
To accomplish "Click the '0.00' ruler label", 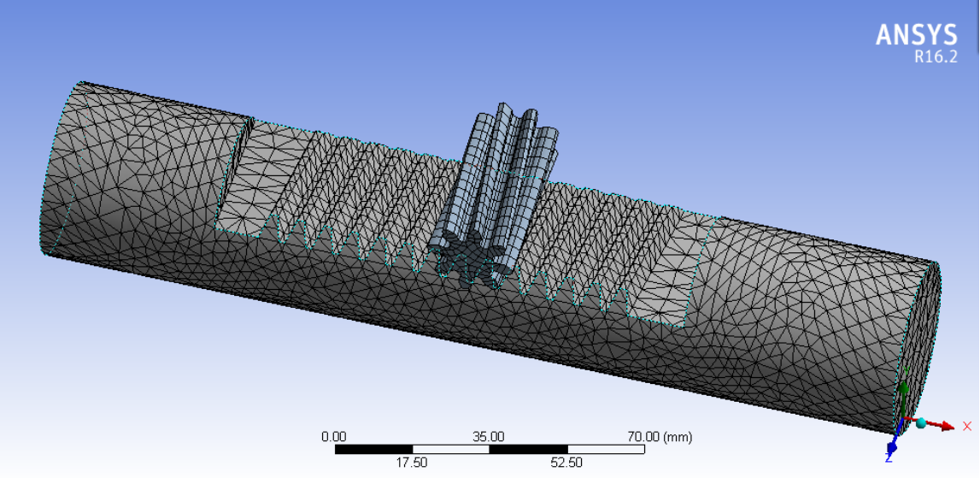I will (334, 437).
